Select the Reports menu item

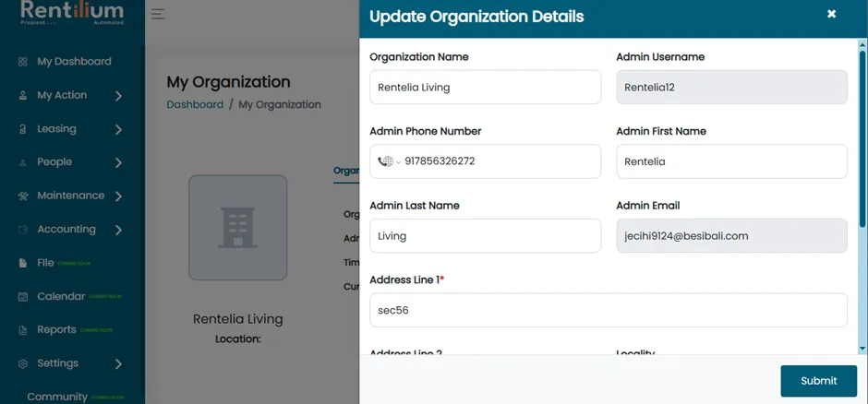56,329
